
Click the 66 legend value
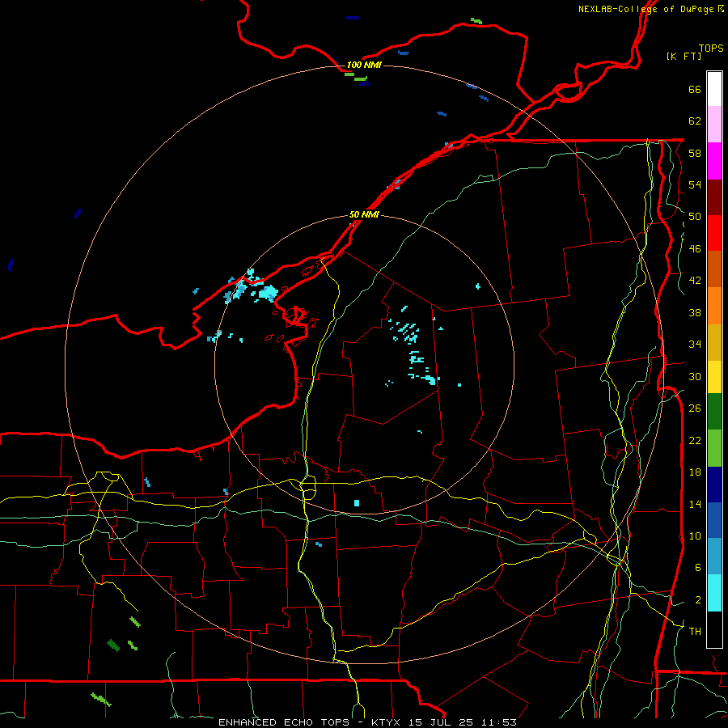point(695,89)
